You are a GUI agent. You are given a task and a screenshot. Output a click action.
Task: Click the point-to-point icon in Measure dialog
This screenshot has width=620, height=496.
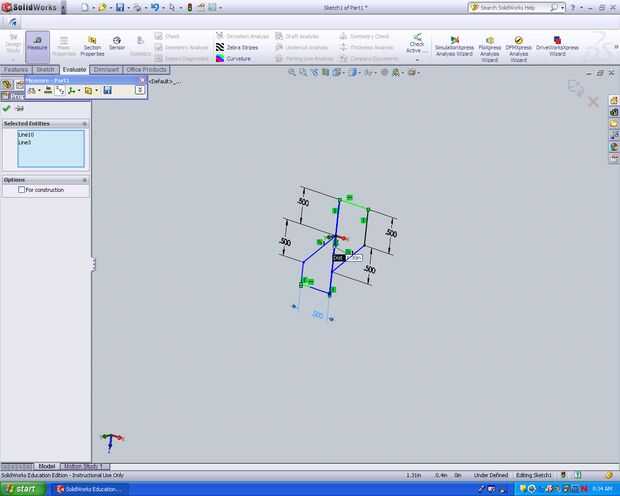[x=60, y=91]
